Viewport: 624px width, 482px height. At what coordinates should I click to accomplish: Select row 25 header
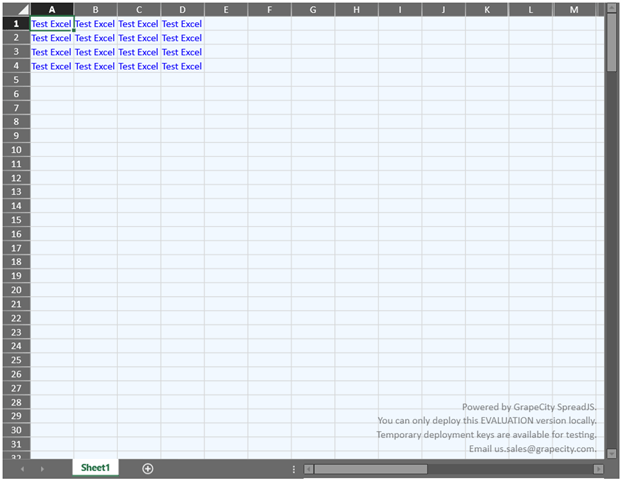coord(16,360)
